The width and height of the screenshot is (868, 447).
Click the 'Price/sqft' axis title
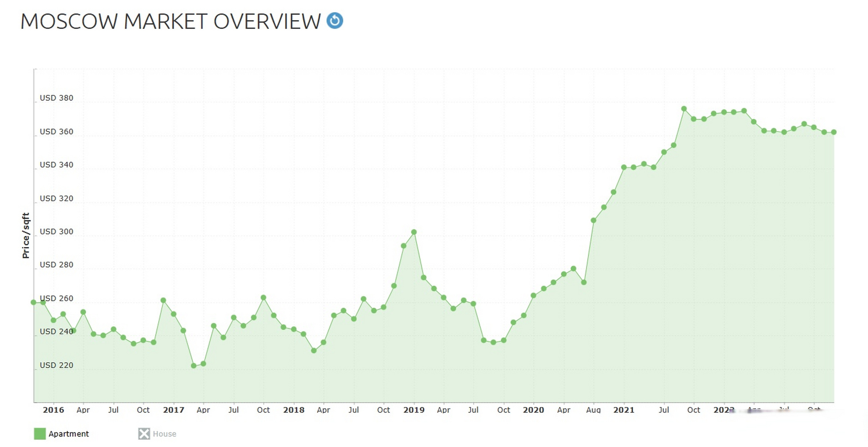point(26,235)
